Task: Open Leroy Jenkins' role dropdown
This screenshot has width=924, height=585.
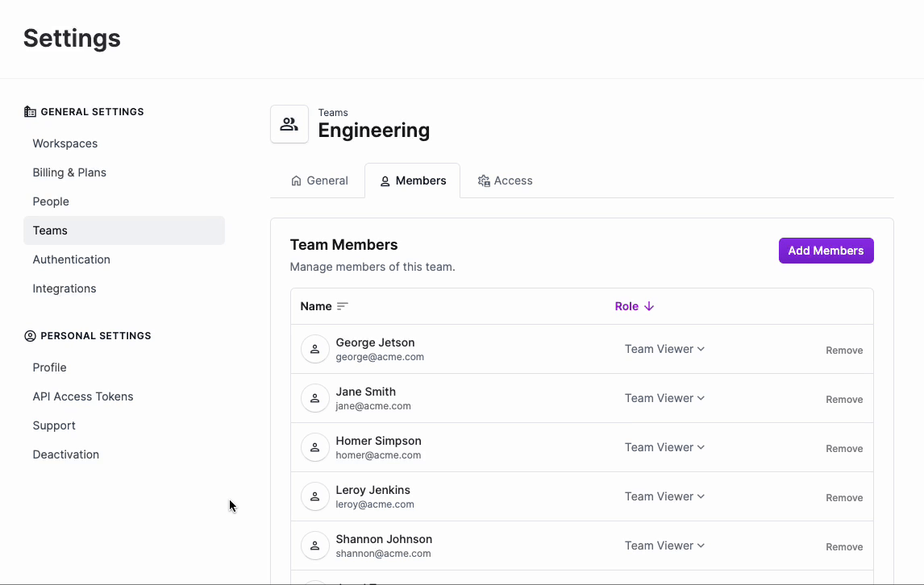Action: pos(664,496)
